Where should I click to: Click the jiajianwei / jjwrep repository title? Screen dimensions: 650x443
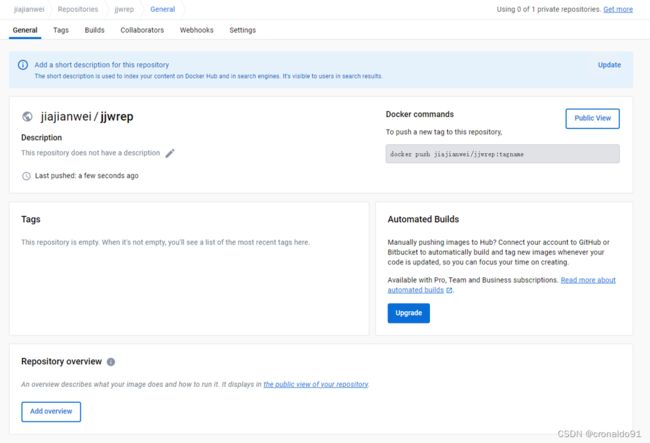coord(87,117)
